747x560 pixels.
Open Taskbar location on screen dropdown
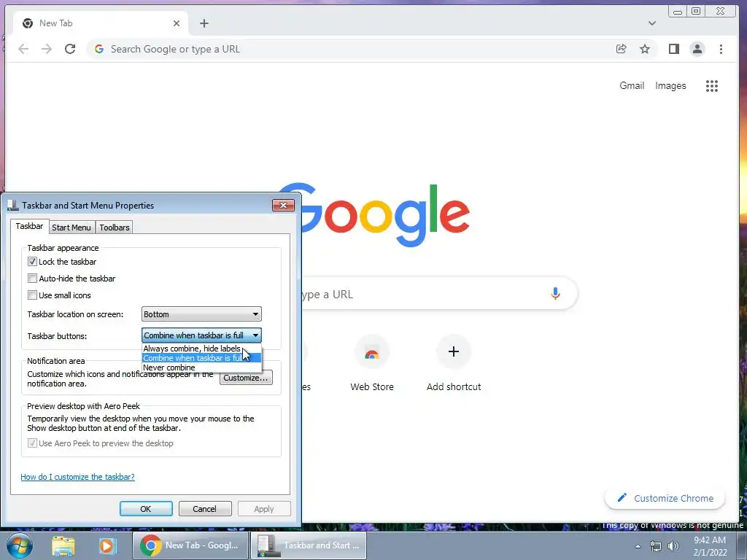(201, 314)
